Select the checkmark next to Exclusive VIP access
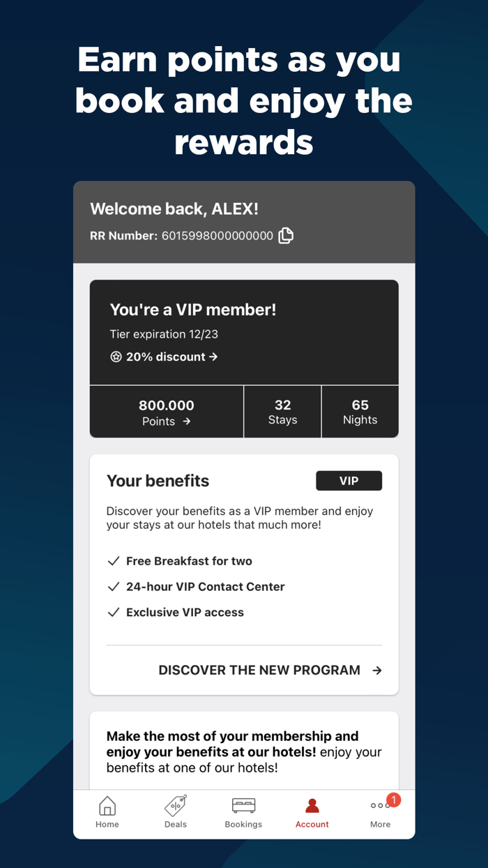This screenshot has width=488, height=868. [114, 612]
